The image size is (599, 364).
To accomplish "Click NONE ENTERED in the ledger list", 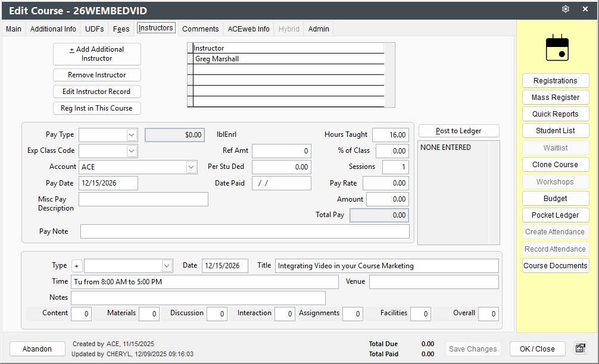I will pyautogui.click(x=445, y=148).
